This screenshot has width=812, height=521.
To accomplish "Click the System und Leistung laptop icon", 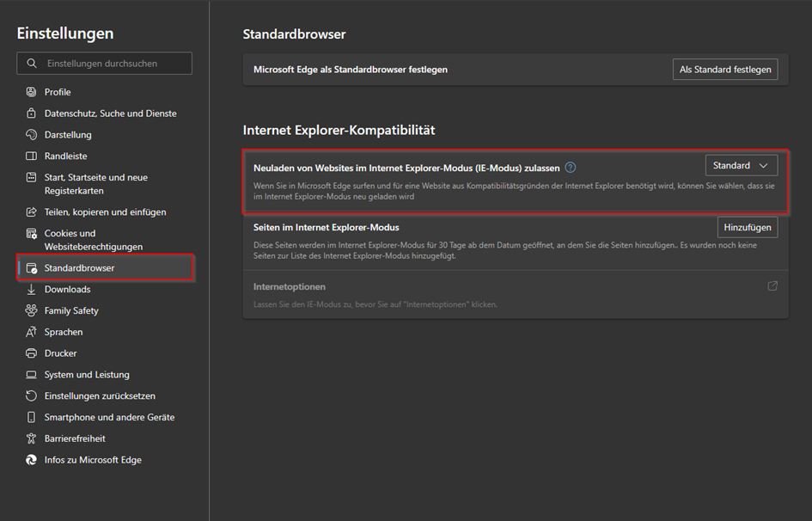I will pos(32,375).
